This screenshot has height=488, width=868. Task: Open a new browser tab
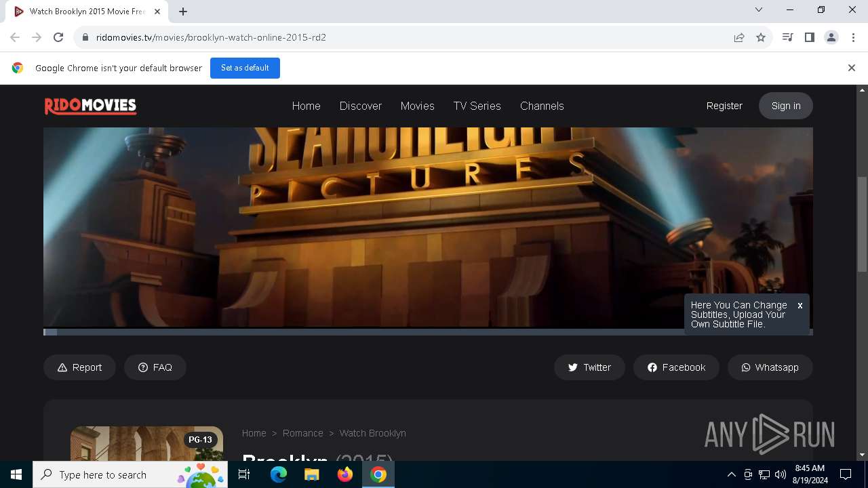click(x=183, y=12)
